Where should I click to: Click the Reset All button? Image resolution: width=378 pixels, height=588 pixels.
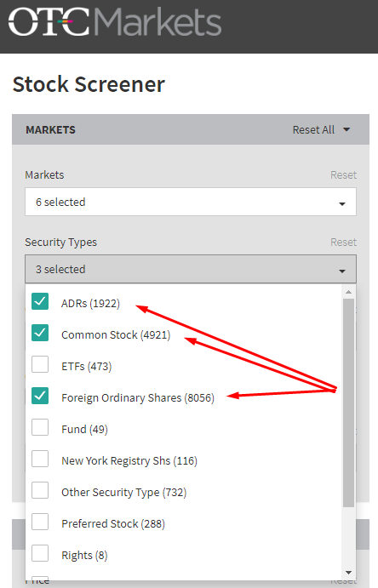point(313,129)
